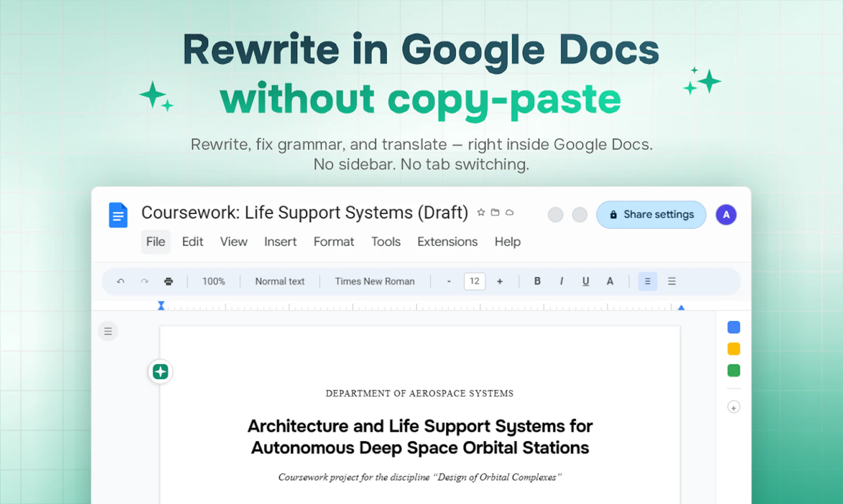
Task: Toggle underline formatting
Action: 586,281
